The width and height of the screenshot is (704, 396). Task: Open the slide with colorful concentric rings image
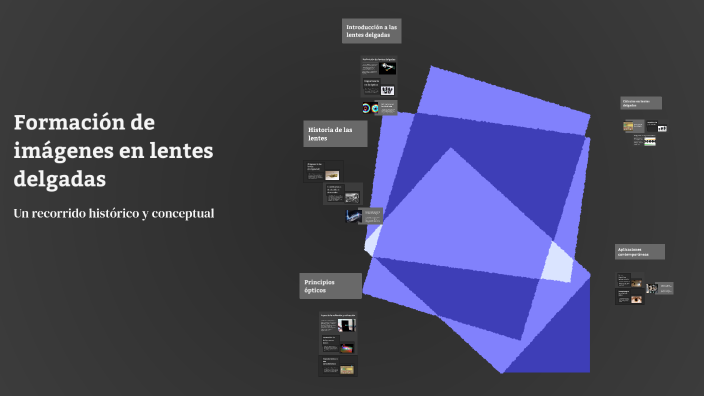point(380,108)
